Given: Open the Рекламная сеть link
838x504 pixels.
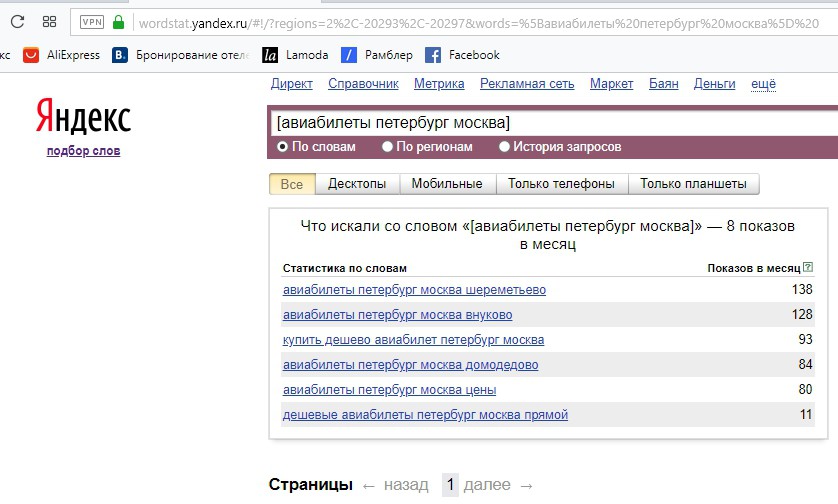Looking at the screenshot, I should point(527,84).
